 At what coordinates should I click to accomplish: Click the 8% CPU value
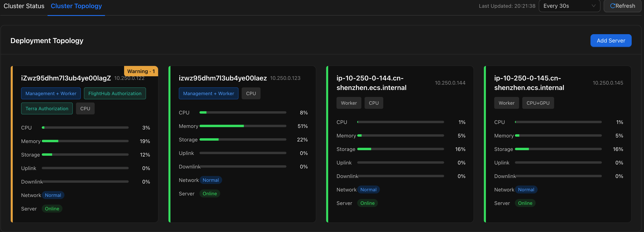point(304,113)
